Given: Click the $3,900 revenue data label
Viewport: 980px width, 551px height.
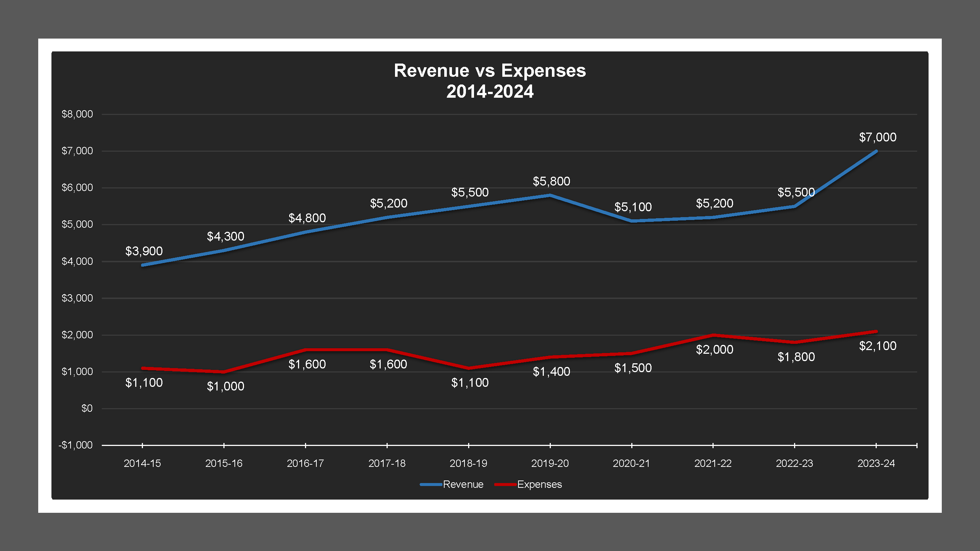Looking at the screenshot, I should tap(144, 251).
